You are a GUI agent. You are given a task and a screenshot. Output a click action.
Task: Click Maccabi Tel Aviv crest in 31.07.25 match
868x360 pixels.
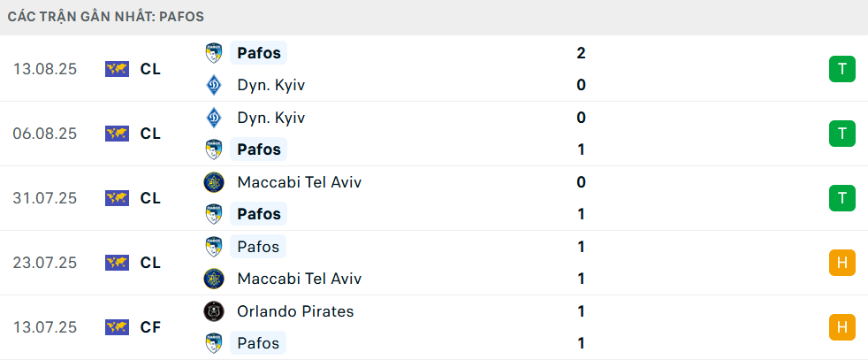[213, 182]
